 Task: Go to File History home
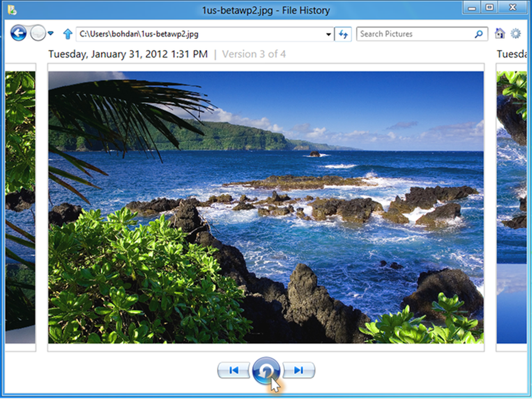pos(500,34)
